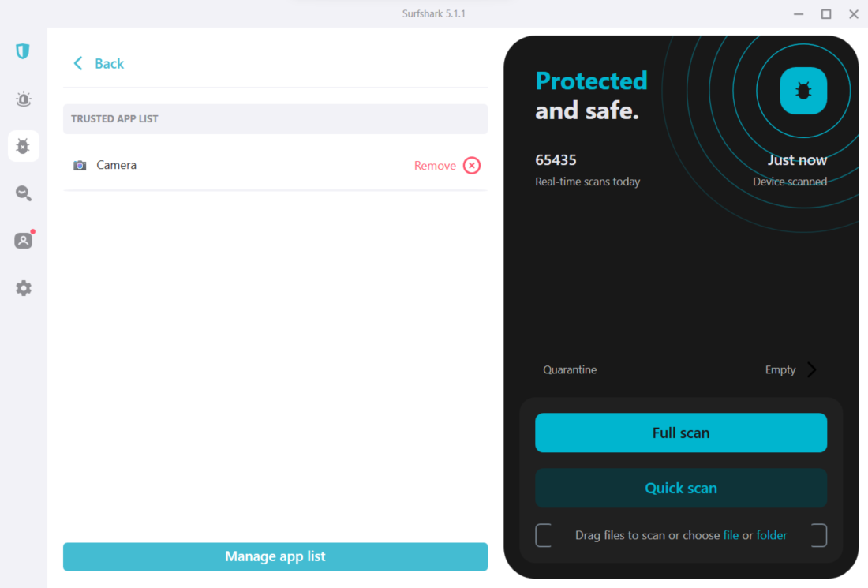868x588 pixels.
Task: Click the Camera app icon in list
Action: point(80,166)
